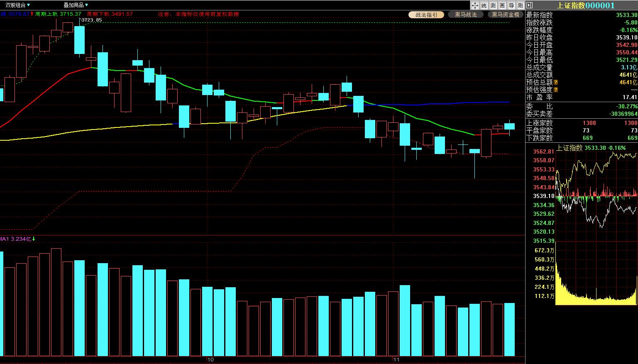Click the 今日最低 value 3521.29
Screen dimensions: 638x364
click(x=627, y=60)
